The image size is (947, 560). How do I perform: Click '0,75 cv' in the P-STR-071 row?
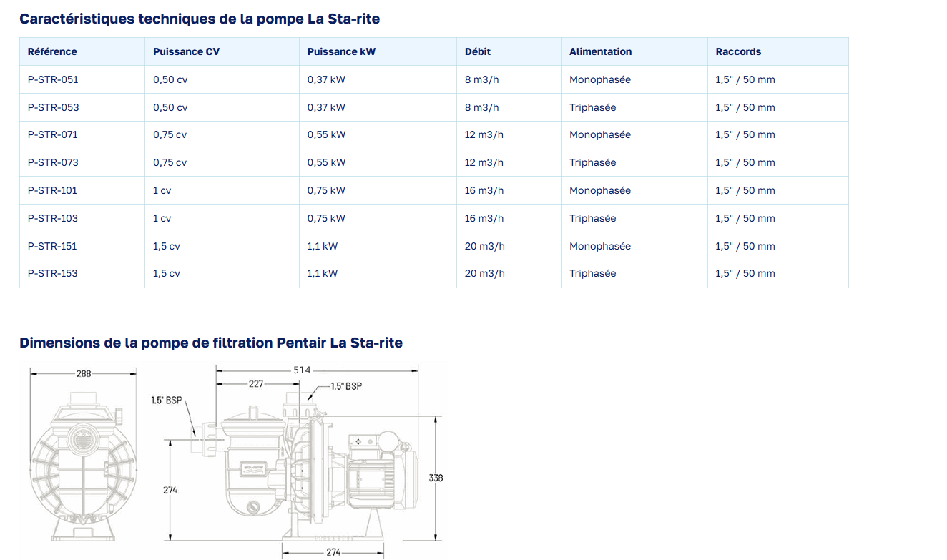coord(170,134)
